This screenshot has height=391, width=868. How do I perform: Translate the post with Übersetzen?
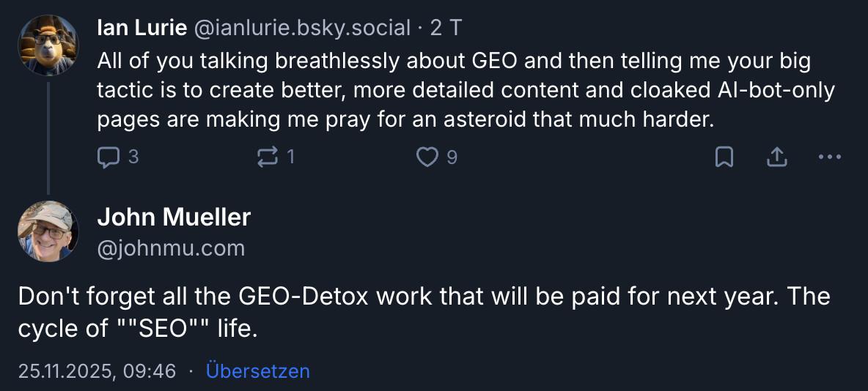pyautogui.click(x=258, y=371)
